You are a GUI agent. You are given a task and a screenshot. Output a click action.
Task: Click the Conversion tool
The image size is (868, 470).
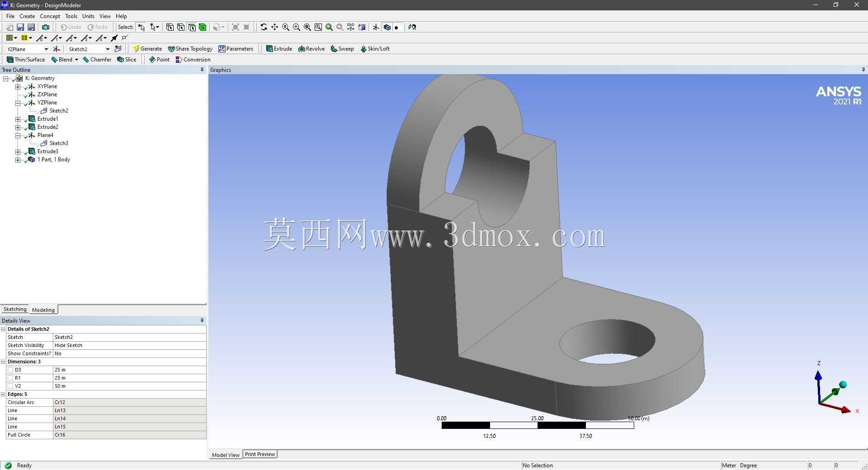pyautogui.click(x=193, y=60)
